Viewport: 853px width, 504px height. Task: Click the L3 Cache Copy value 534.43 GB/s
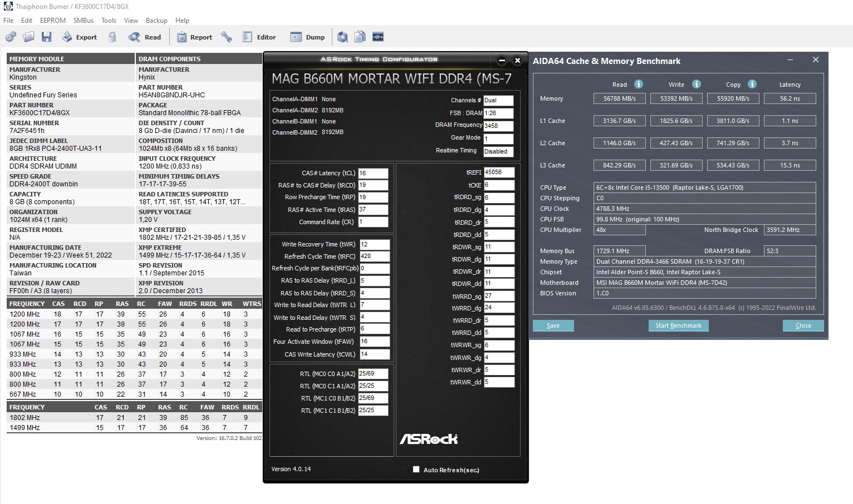pyautogui.click(x=733, y=165)
